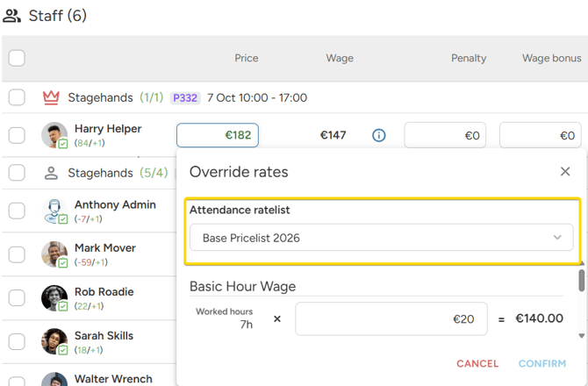The width and height of the screenshot is (588, 386).
Task: Click the Walter Wrench name
Action: tap(113, 379)
